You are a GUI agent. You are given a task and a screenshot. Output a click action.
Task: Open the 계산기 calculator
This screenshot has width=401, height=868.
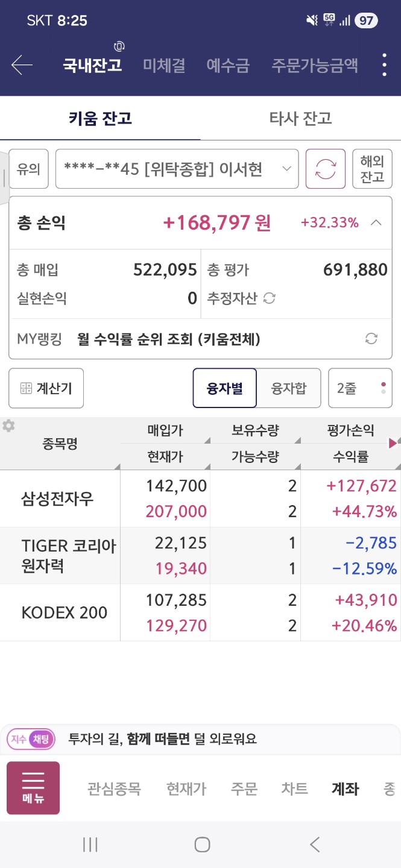click(x=46, y=388)
